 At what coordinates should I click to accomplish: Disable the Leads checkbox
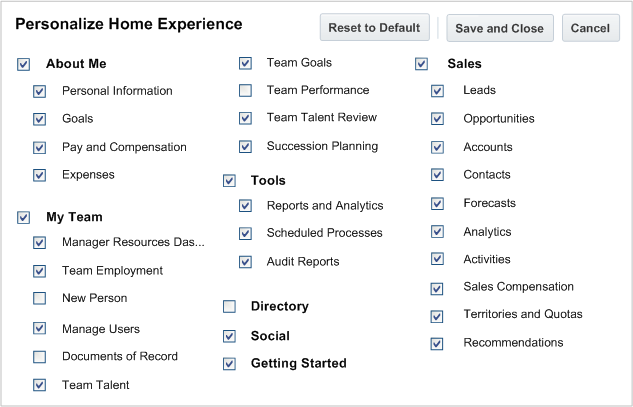[438, 91]
